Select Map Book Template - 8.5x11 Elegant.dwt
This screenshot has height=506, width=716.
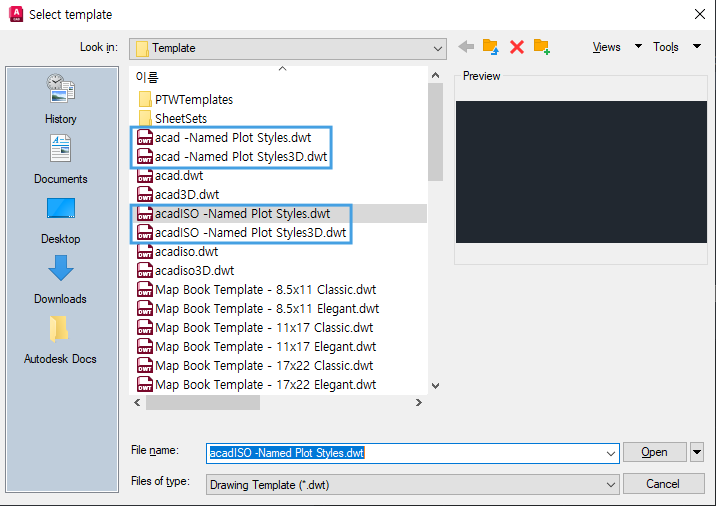pos(258,309)
